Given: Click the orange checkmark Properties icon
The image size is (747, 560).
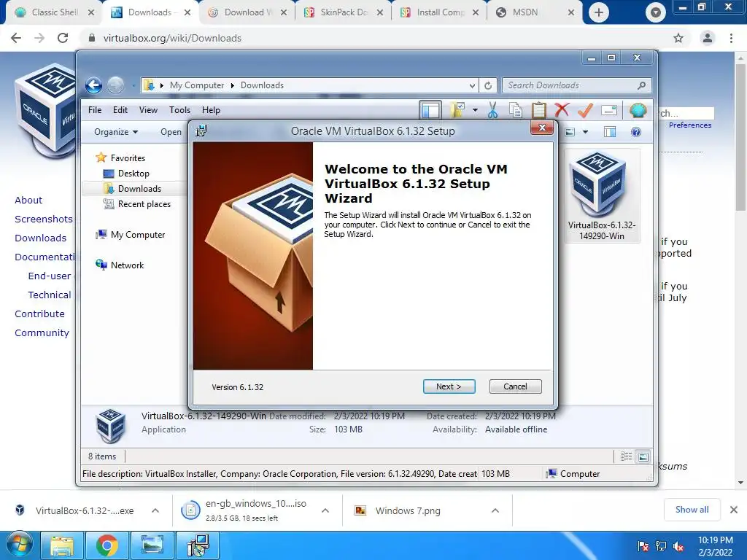Looking at the screenshot, I should [586, 110].
